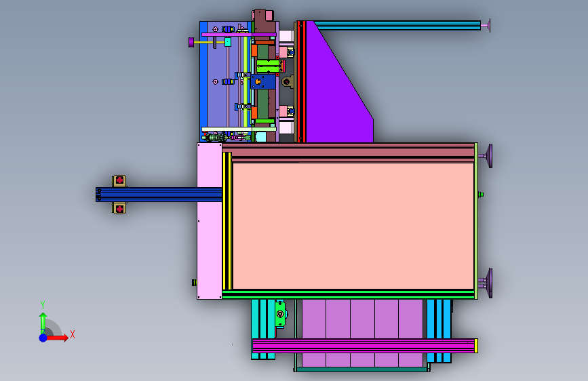Select the upper red-bolt bracket above the blue rail
Viewport: 588px width, 381px height.
(x=119, y=181)
